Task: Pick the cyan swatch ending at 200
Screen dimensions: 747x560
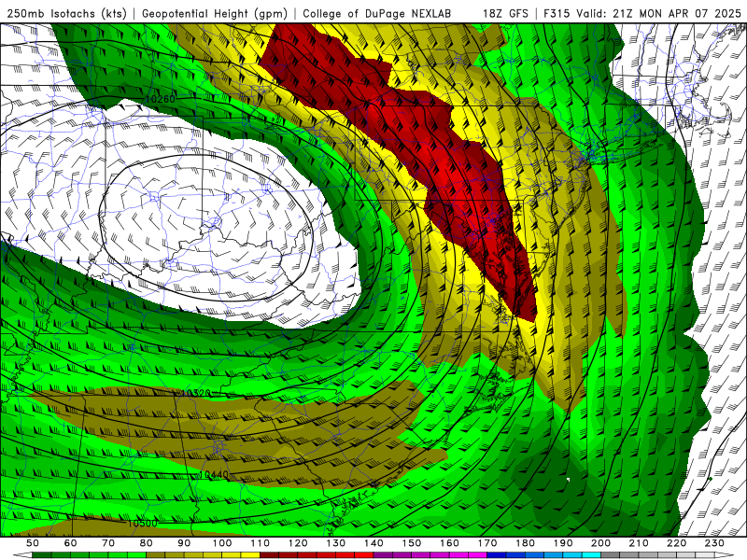Action: (x=592, y=555)
